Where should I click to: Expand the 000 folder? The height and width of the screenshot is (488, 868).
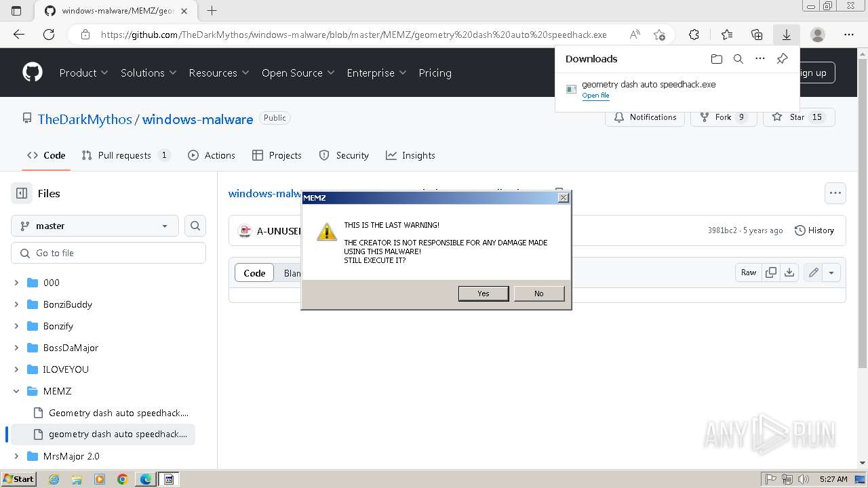pos(17,283)
